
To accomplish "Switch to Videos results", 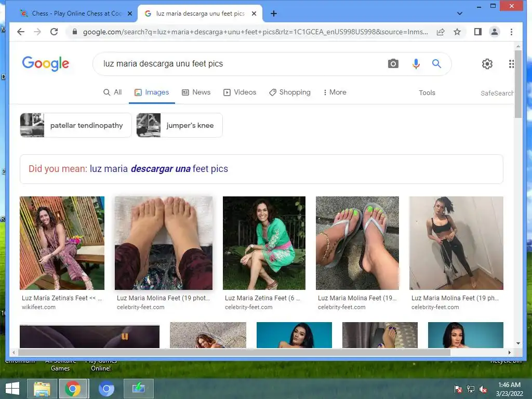I will coord(240,92).
